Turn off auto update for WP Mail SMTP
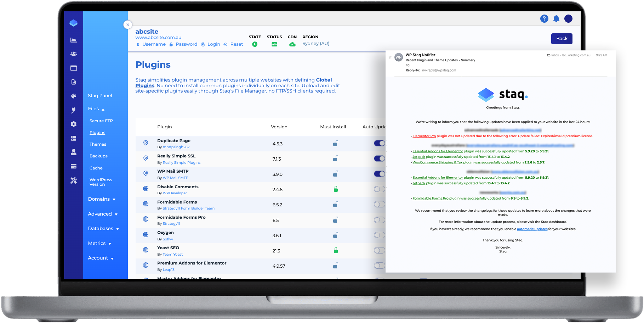 380,174
